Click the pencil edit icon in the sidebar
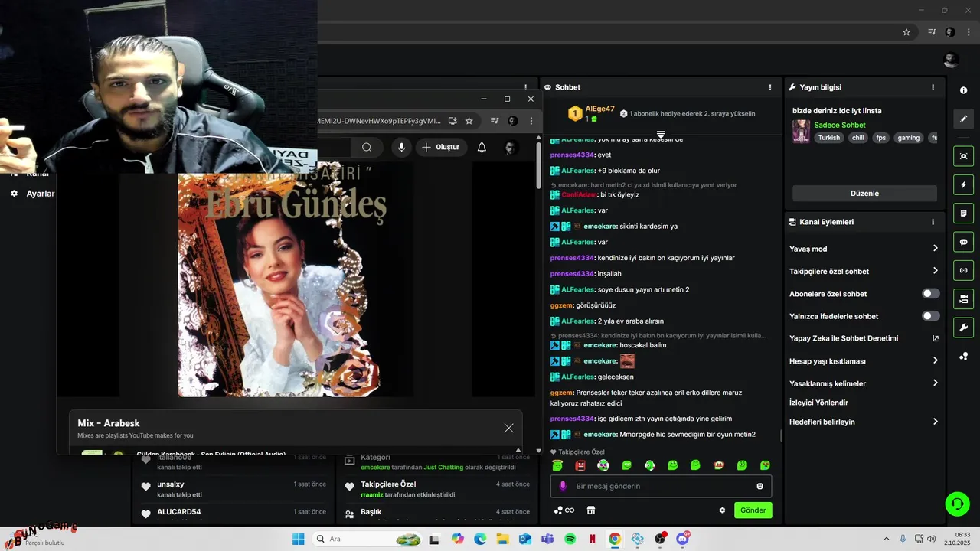 (x=963, y=119)
